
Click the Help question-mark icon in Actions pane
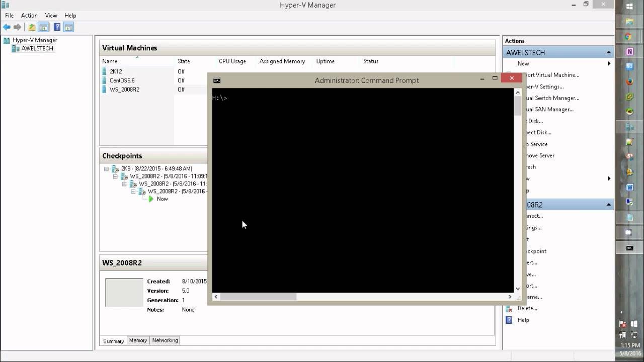tap(509, 320)
